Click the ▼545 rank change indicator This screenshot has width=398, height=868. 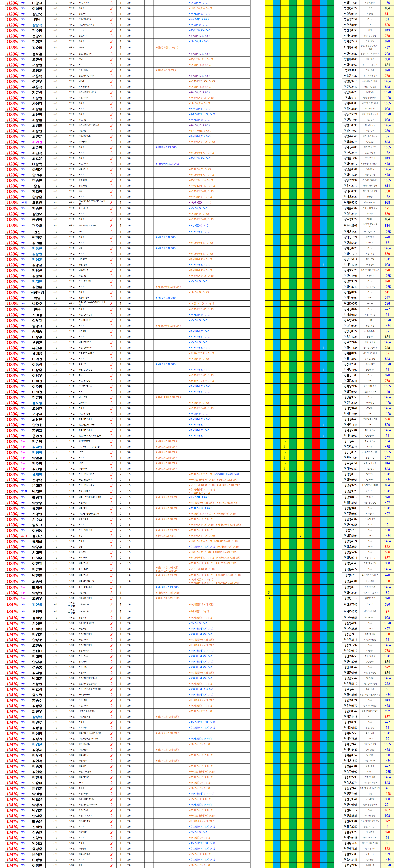(24, 202)
